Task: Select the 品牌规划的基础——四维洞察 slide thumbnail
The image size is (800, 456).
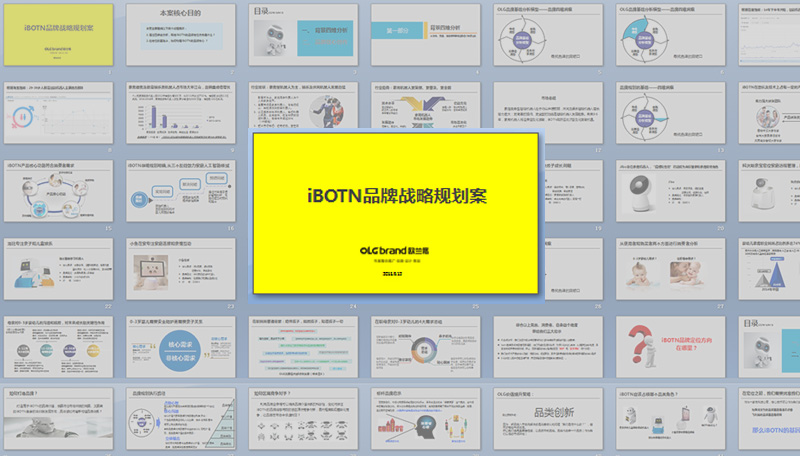Action: [x=670, y=113]
